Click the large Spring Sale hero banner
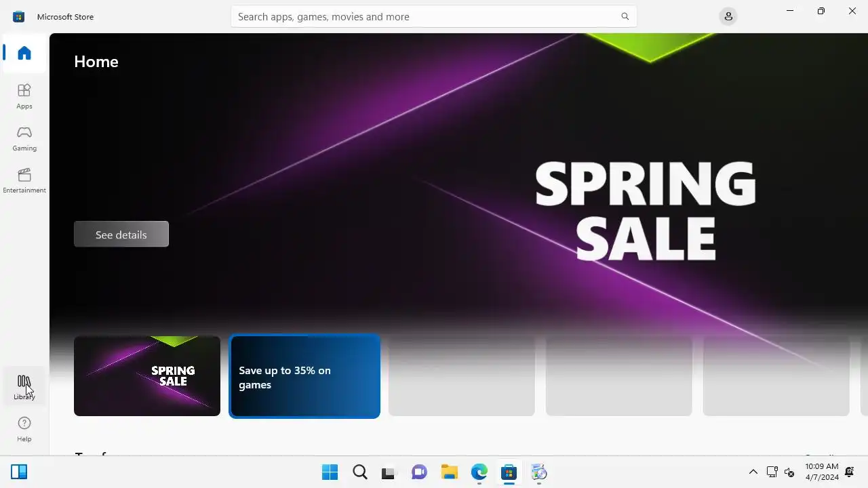This screenshot has height=488, width=868. click(458, 183)
